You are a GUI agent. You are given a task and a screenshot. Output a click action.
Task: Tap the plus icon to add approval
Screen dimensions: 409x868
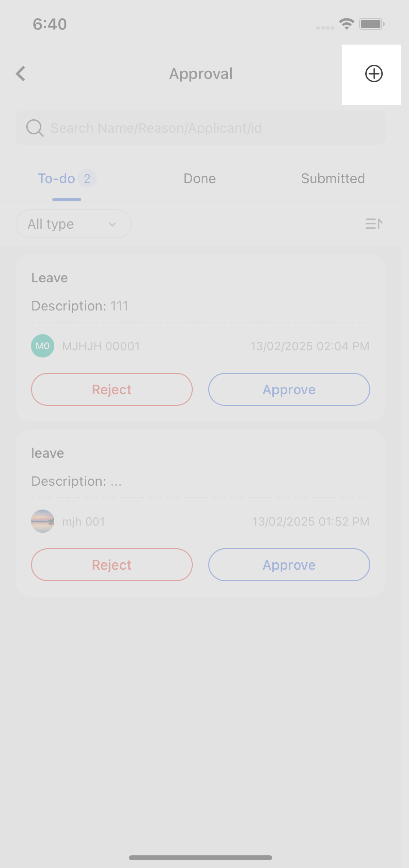[x=374, y=74]
